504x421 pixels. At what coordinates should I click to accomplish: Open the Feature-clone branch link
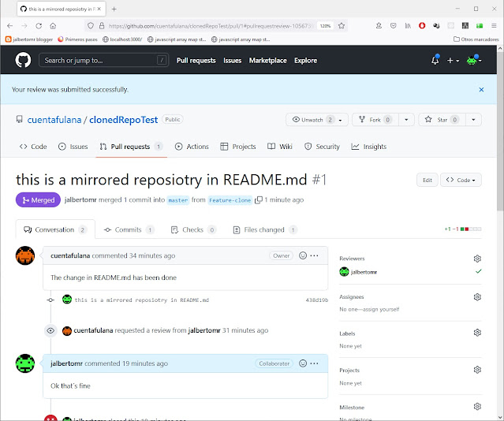(230, 200)
